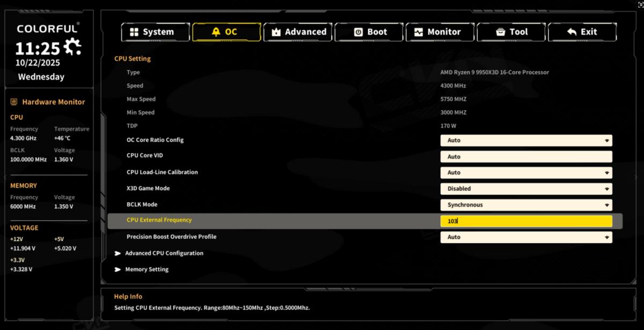
Task: Click the +46 °C temperature reading
Action: [x=62, y=138]
